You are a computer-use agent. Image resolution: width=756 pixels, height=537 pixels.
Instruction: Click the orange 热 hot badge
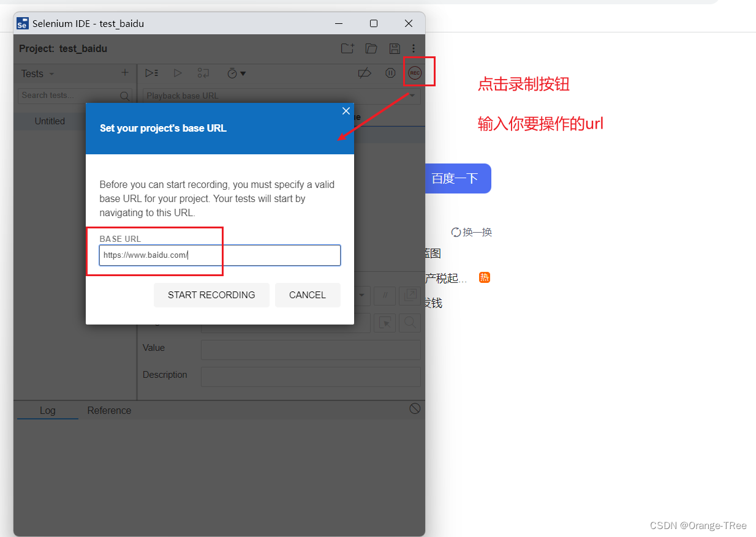click(x=485, y=278)
